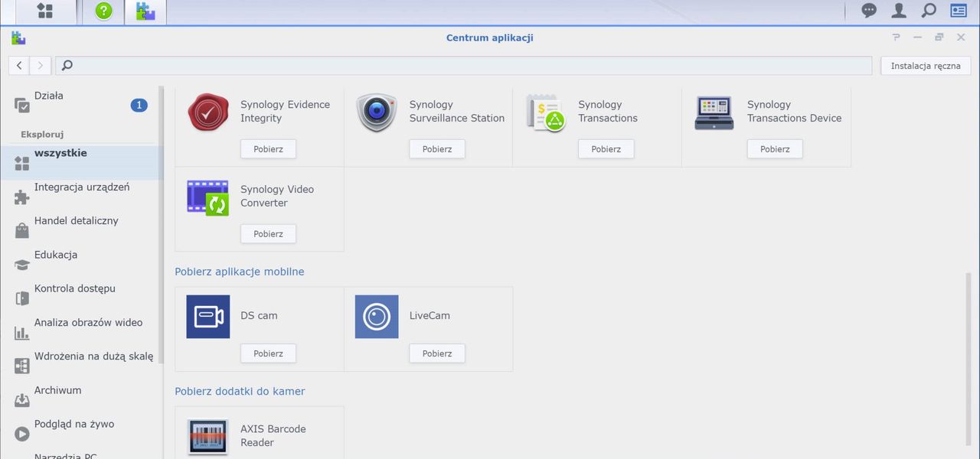980x459 pixels.
Task: Click the LiveCam app icon
Action: 377,317
